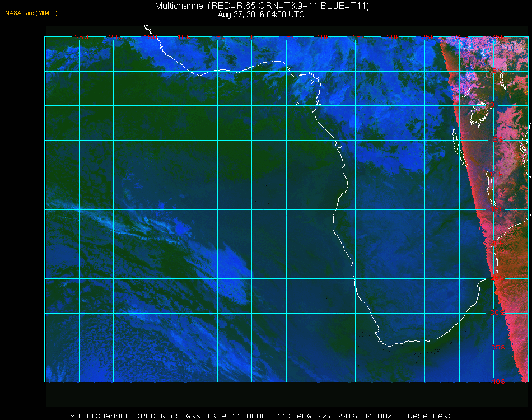
Task: Click the 35E longitude label
Action: (498, 37)
